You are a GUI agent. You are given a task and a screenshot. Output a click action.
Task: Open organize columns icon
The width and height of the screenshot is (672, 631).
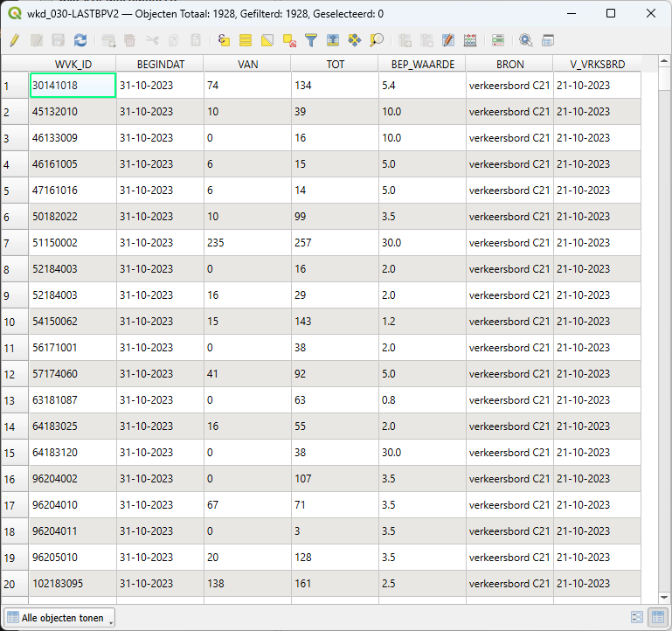[448, 41]
